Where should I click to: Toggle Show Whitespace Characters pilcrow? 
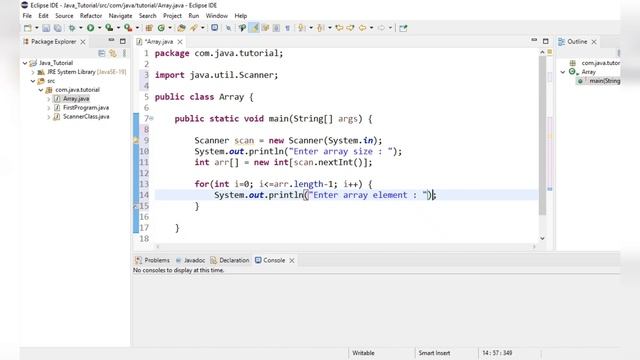tap(287, 28)
